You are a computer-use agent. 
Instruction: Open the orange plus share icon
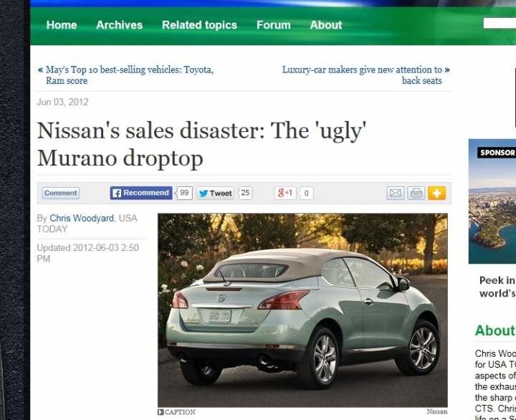[436, 194]
